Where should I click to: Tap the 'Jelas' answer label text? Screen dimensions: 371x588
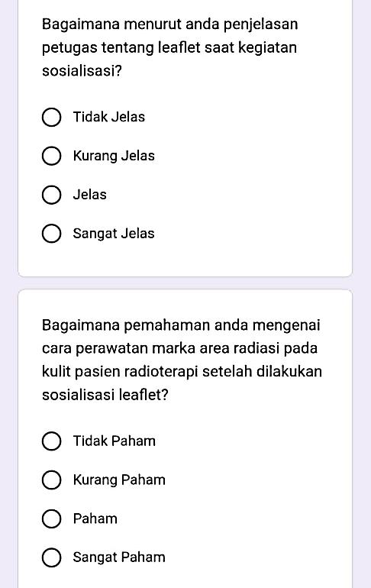(89, 195)
